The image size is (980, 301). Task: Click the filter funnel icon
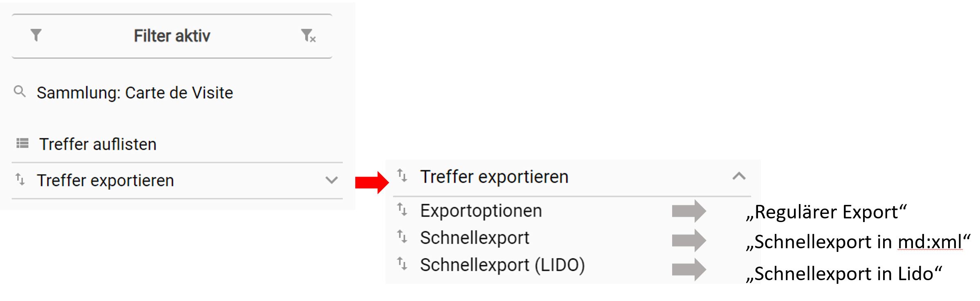pyautogui.click(x=36, y=36)
